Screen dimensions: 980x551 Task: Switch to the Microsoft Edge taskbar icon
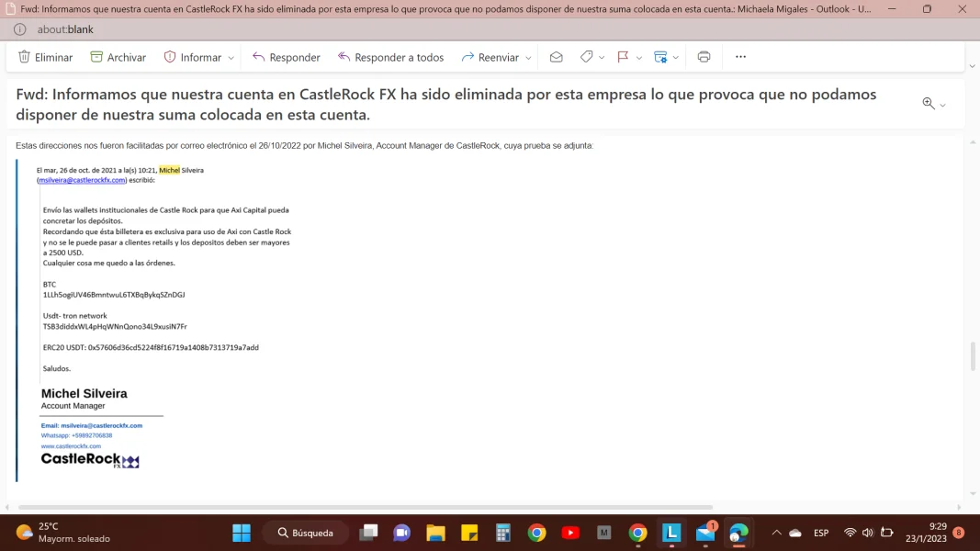point(738,533)
